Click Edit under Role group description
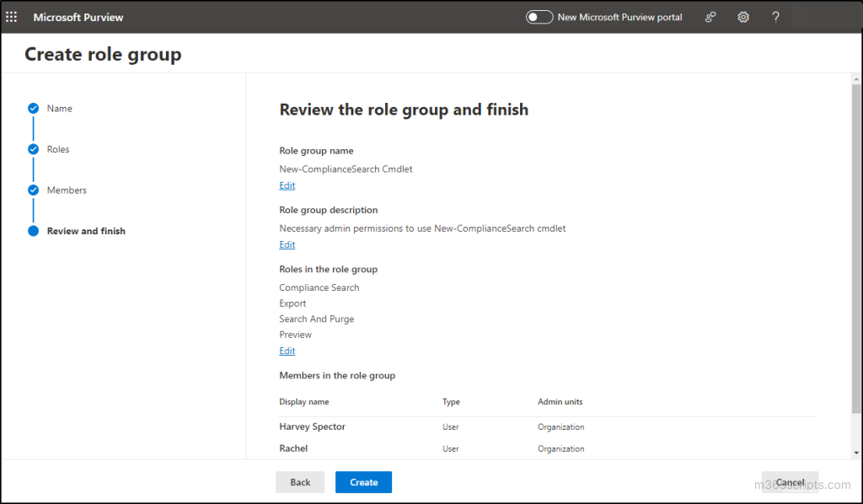Screen dimensions: 863x504 pyautogui.click(x=287, y=244)
